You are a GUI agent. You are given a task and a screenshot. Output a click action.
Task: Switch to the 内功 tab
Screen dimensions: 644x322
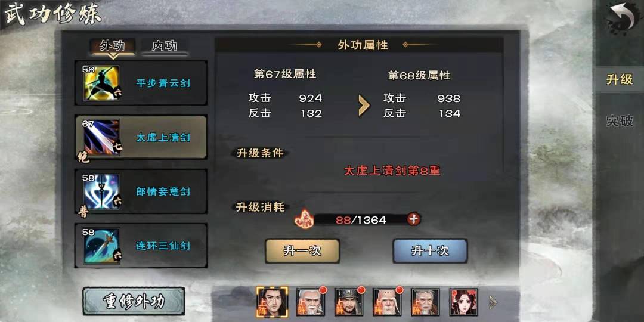(165, 46)
